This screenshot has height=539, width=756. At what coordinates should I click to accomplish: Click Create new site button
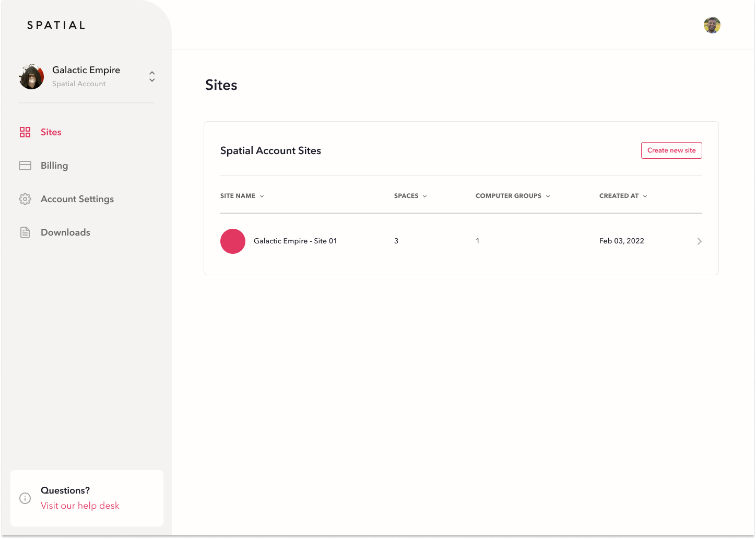point(671,150)
